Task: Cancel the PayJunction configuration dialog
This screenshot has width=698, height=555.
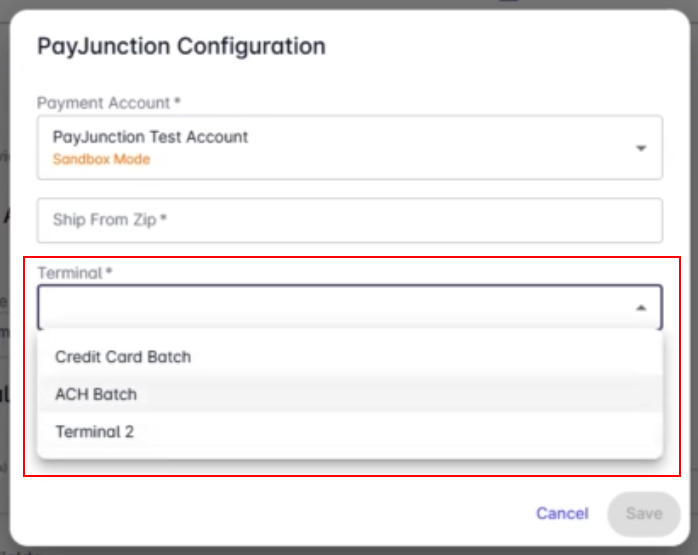Action: tap(562, 514)
